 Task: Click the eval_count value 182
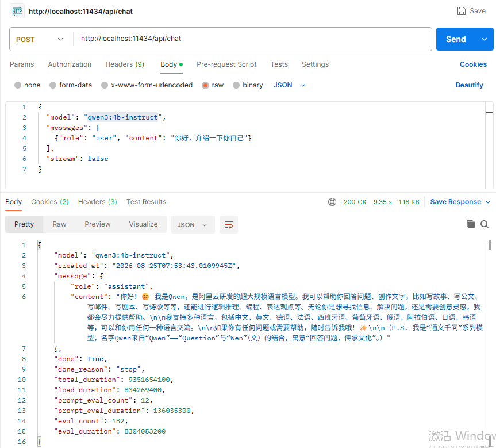118,421
